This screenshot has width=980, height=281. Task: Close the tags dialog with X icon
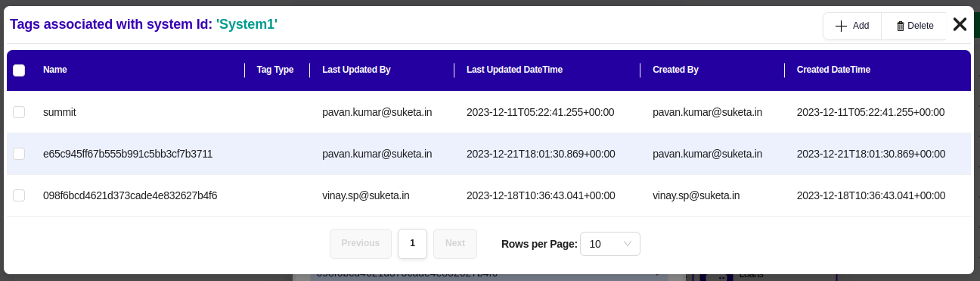pyautogui.click(x=960, y=24)
